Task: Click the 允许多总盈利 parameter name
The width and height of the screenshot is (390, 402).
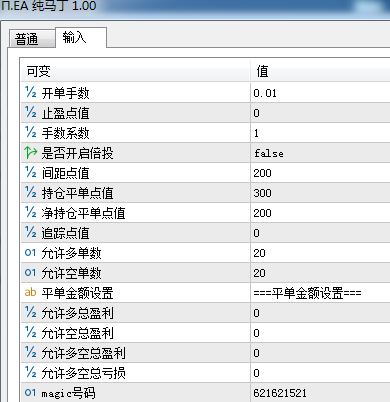Action: (77, 313)
